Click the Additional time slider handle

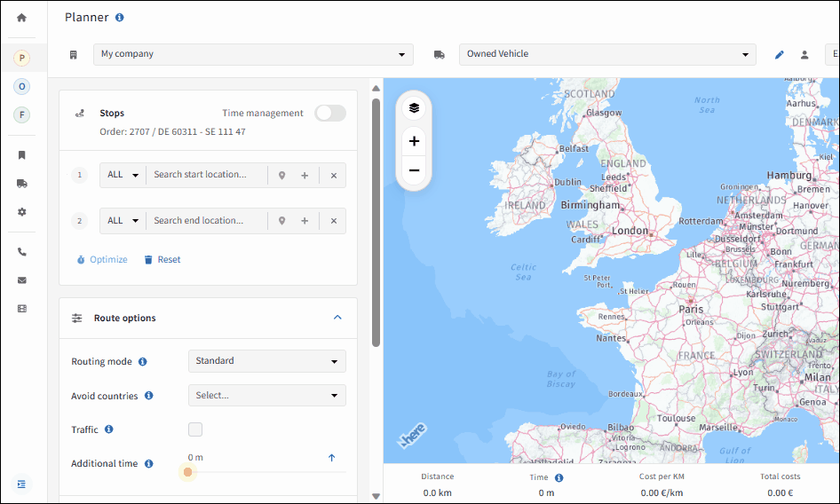187,472
